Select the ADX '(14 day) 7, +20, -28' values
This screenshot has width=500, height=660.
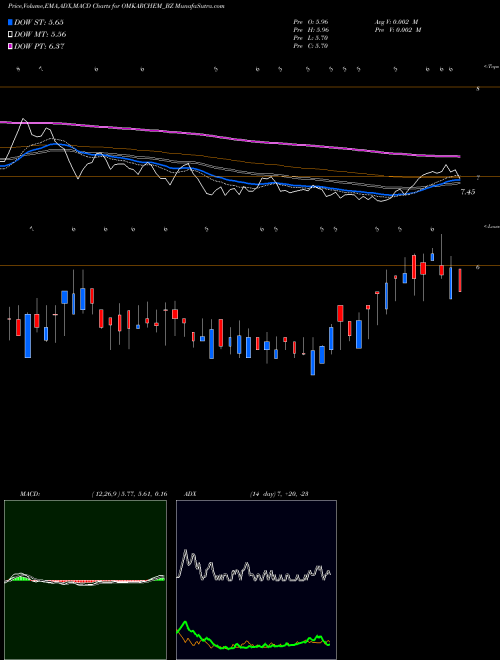(x=279, y=494)
